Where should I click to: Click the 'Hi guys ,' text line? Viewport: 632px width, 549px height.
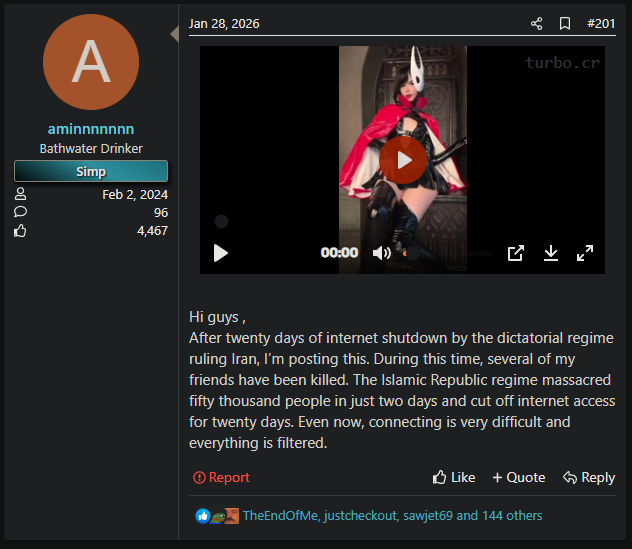(x=217, y=317)
